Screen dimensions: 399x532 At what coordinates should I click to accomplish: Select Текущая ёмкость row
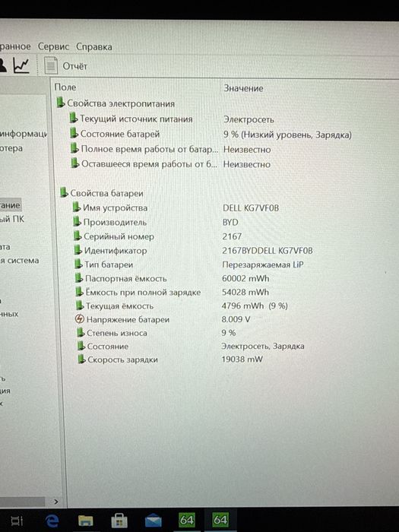pos(182,306)
